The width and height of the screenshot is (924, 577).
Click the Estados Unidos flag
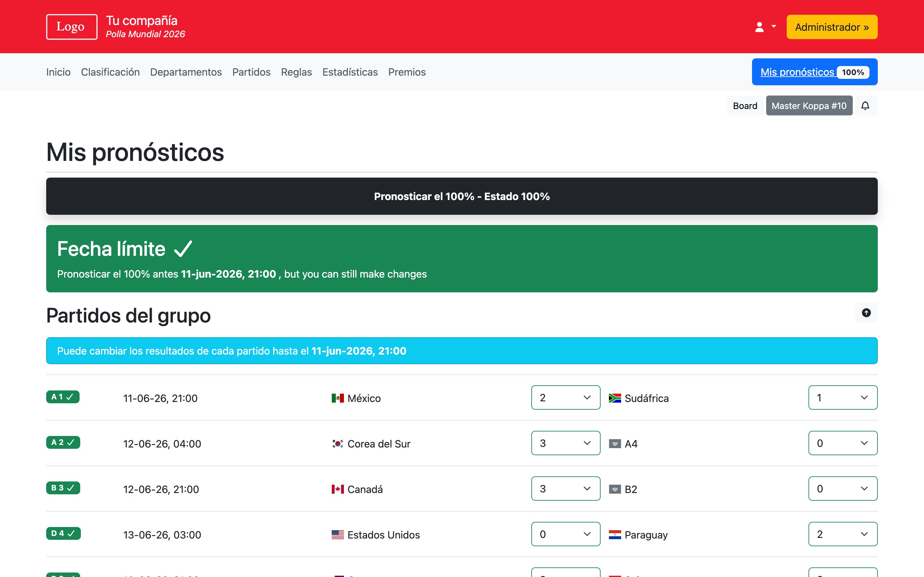tap(338, 534)
